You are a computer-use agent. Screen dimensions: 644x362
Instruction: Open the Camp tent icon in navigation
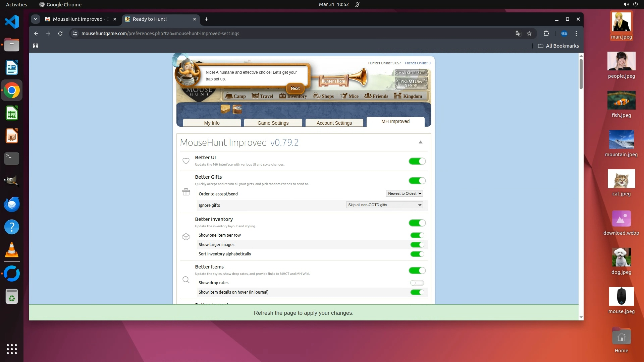(229, 96)
